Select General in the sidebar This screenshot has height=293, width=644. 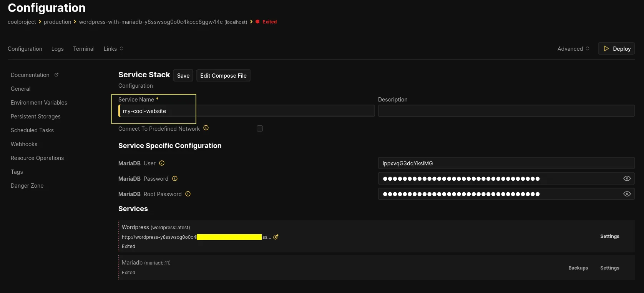tap(21, 89)
